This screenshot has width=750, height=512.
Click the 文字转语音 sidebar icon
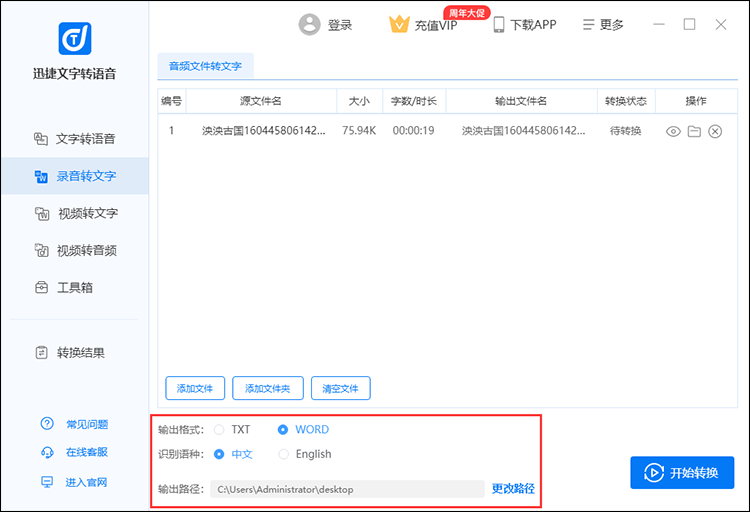pyautogui.click(x=41, y=139)
